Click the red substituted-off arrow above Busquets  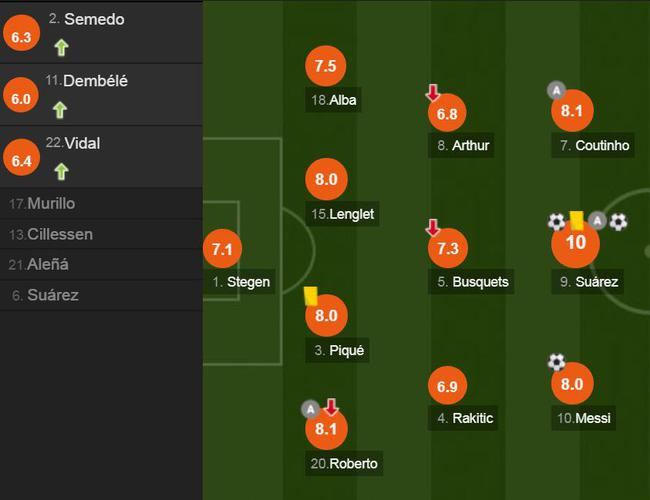click(433, 227)
